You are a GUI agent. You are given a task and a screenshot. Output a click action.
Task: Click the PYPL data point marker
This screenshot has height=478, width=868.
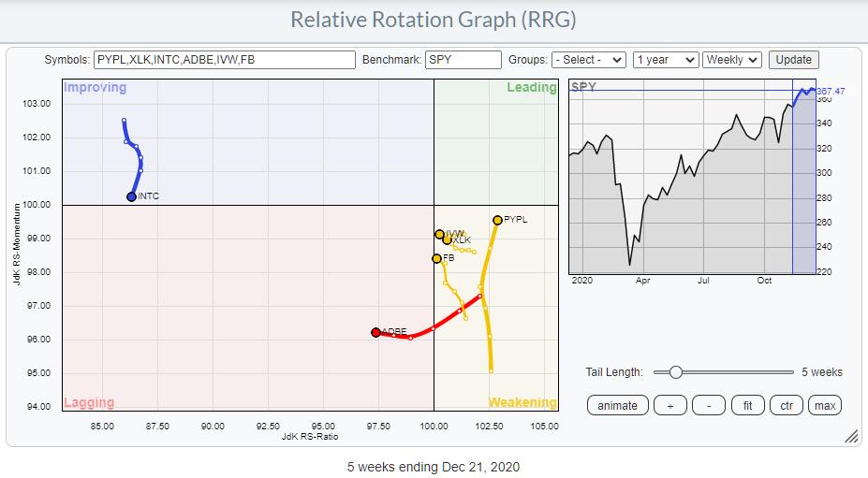pyautogui.click(x=497, y=220)
